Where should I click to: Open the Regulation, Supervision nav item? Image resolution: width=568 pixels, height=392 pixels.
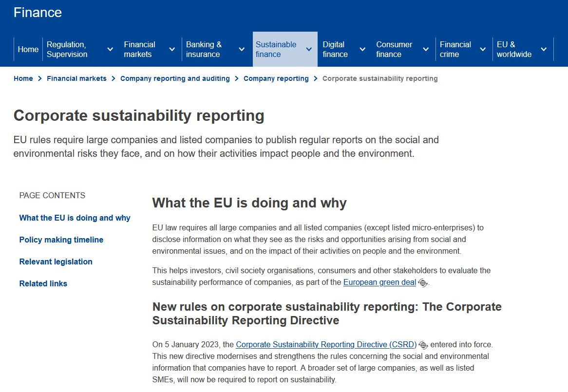[67, 49]
